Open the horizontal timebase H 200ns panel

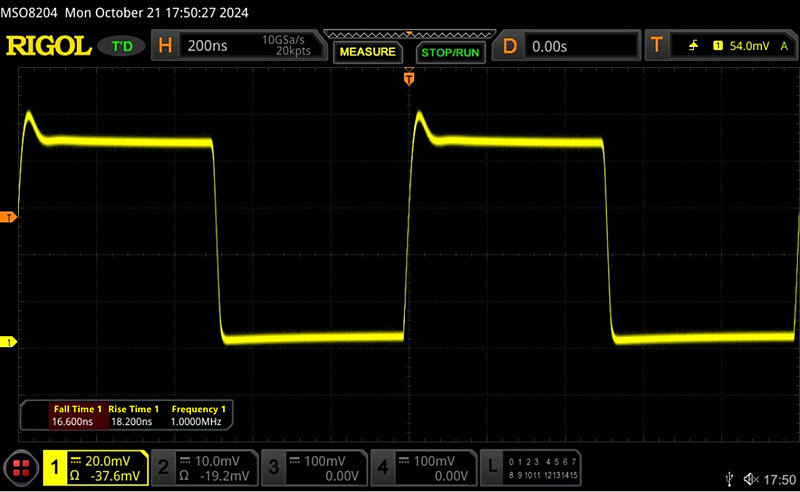238,46
